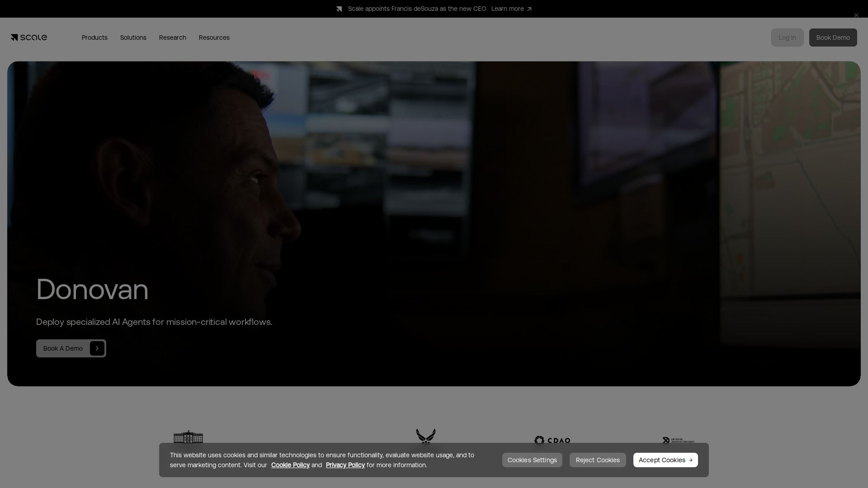Open the Cookie Policy link
The height and width of the screenshot is (488, 868).
click(x=290, y=465)
